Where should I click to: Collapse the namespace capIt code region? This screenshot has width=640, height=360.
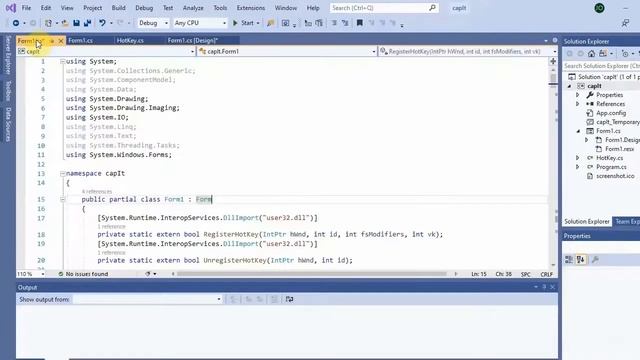62,173
